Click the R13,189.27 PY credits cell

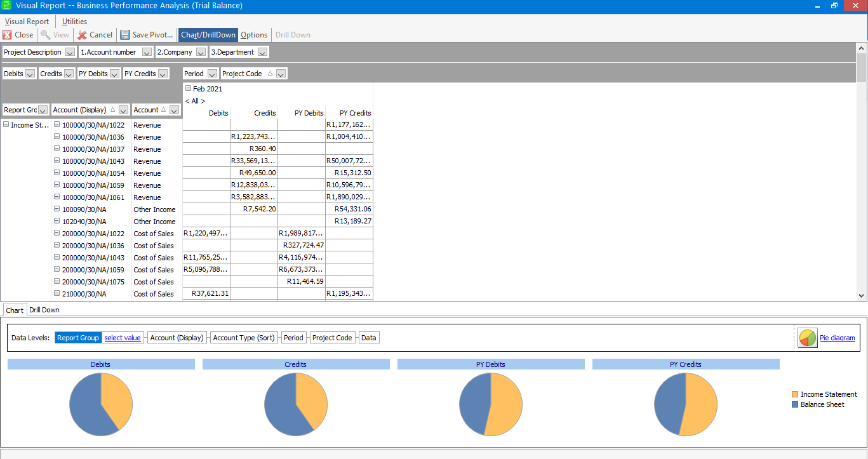(x=349, y=222)
